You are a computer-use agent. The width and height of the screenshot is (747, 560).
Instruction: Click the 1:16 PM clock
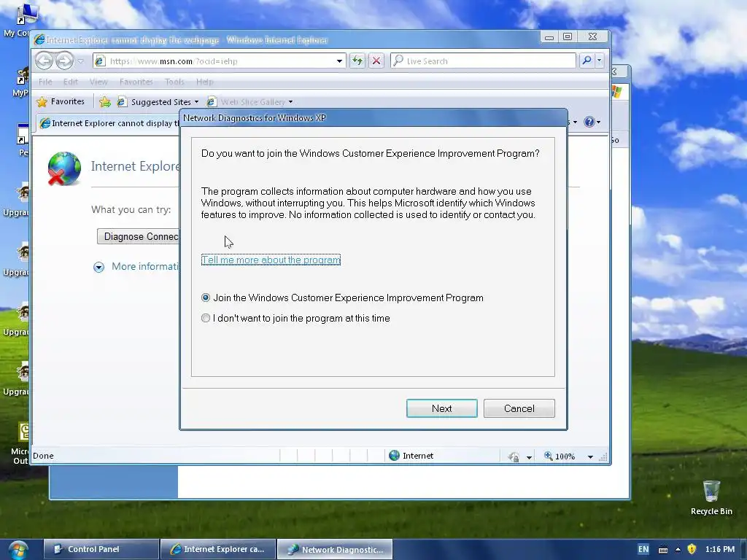(x=720, y=549)
